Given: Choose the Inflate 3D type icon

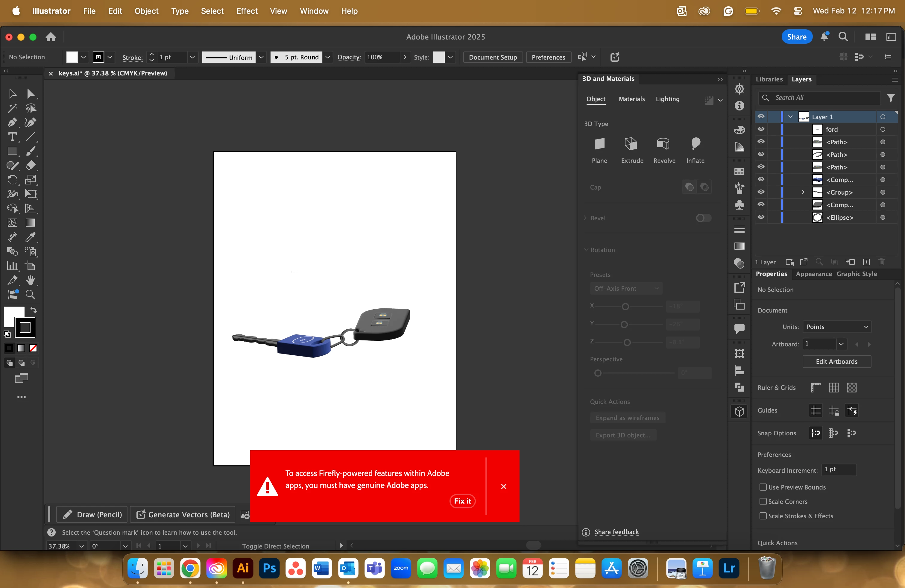Looking at the screenshot, I should click(695, 144).
